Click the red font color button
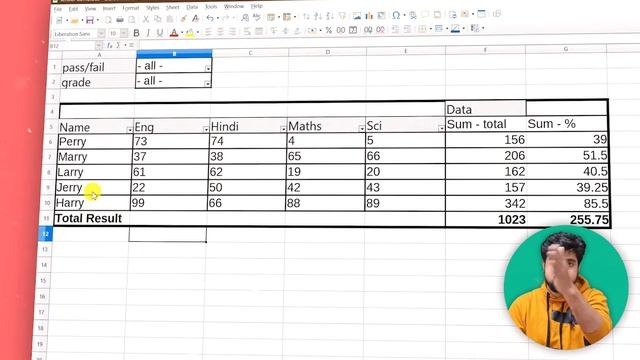 (174, 33)
